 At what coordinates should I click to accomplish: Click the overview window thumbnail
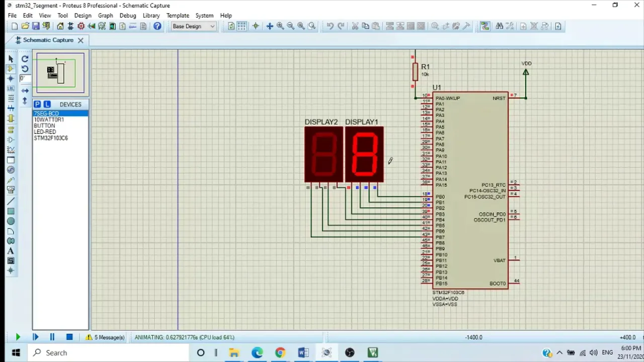pos(60,73)
